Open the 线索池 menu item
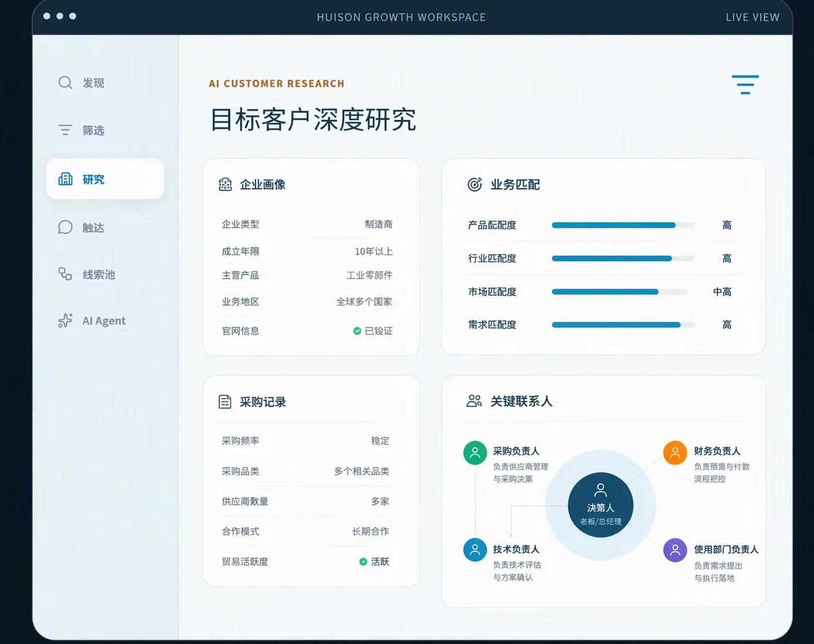The height and width of the screenshot is (644, 814). click(x=105, y=274)
